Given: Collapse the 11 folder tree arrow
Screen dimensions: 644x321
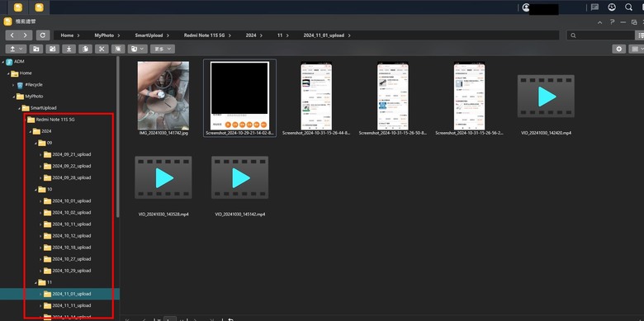Looking at the screenshot, I should pos(36,282).
